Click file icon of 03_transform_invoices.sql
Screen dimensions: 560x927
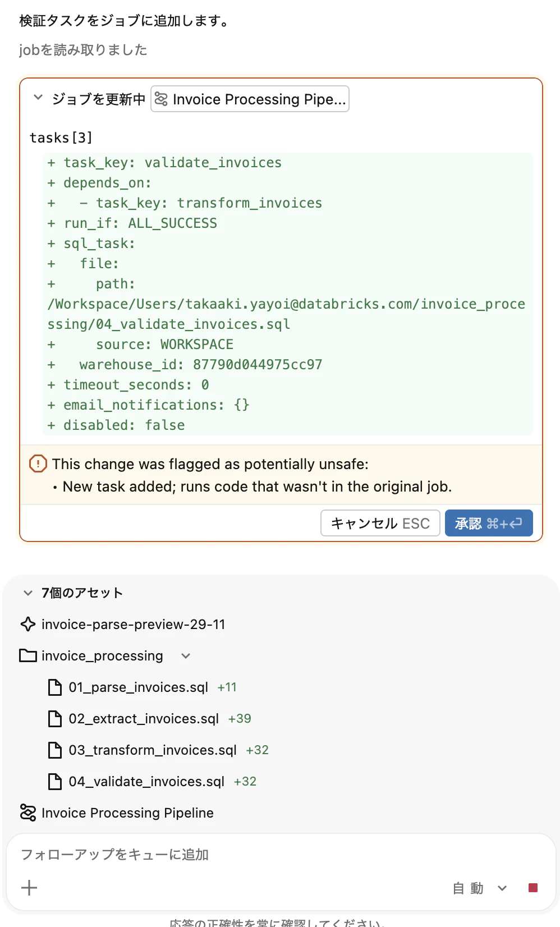pos(55,750)
